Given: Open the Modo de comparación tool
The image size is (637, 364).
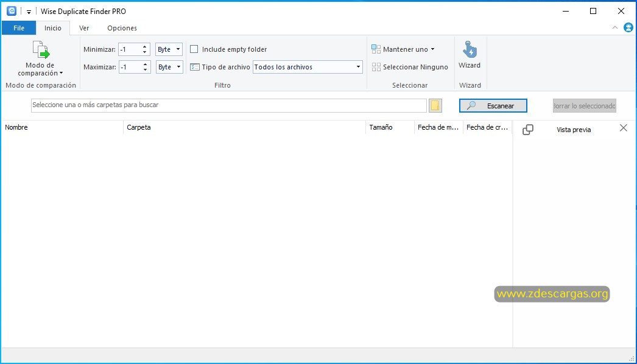Looking at the screenshot, I should click(x=40, y=59).
